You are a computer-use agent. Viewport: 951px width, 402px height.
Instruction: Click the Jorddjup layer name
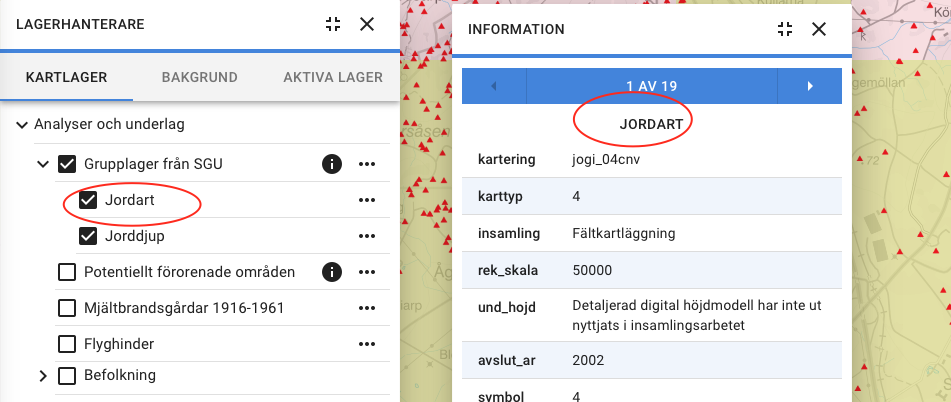pos(135,236)
